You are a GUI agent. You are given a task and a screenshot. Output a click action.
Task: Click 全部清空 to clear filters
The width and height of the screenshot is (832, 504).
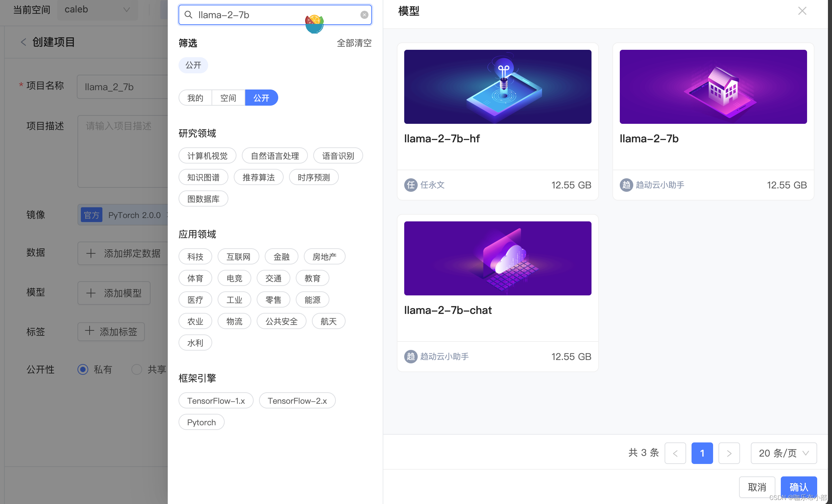354,43
